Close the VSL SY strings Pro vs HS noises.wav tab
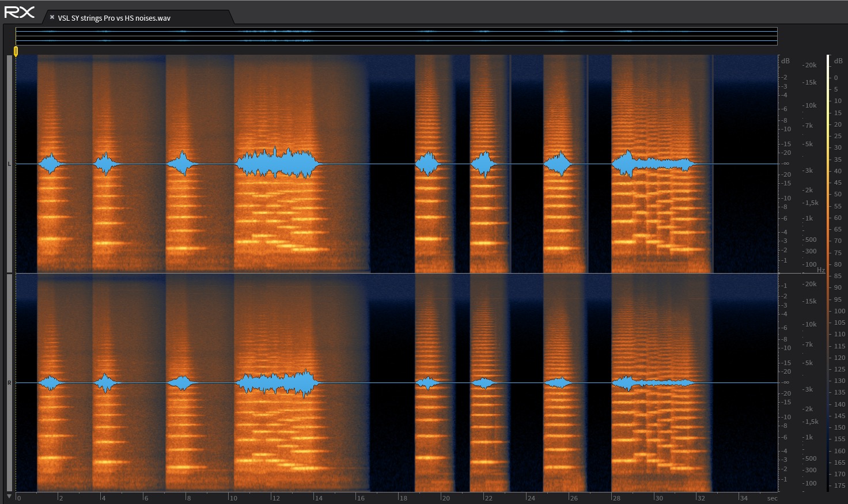This screenshot has width=848, height=504. (52, 17)
